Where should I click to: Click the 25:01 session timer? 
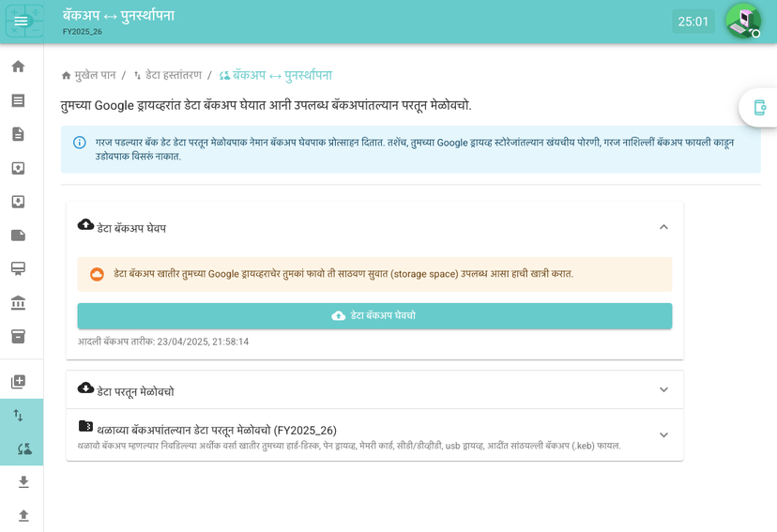[693, 22]
